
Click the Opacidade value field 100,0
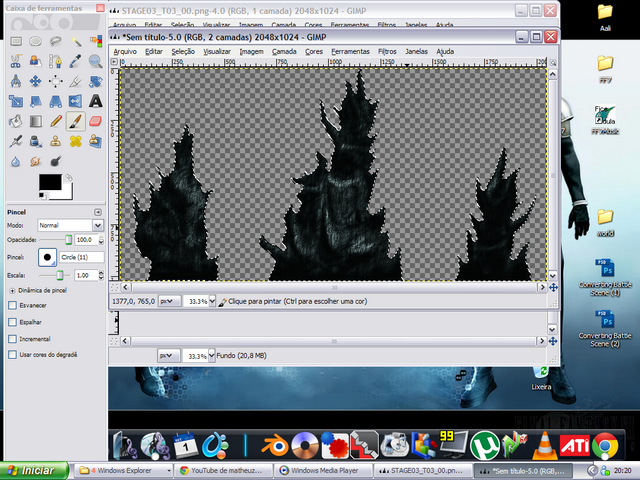click(x=87, y=240)
